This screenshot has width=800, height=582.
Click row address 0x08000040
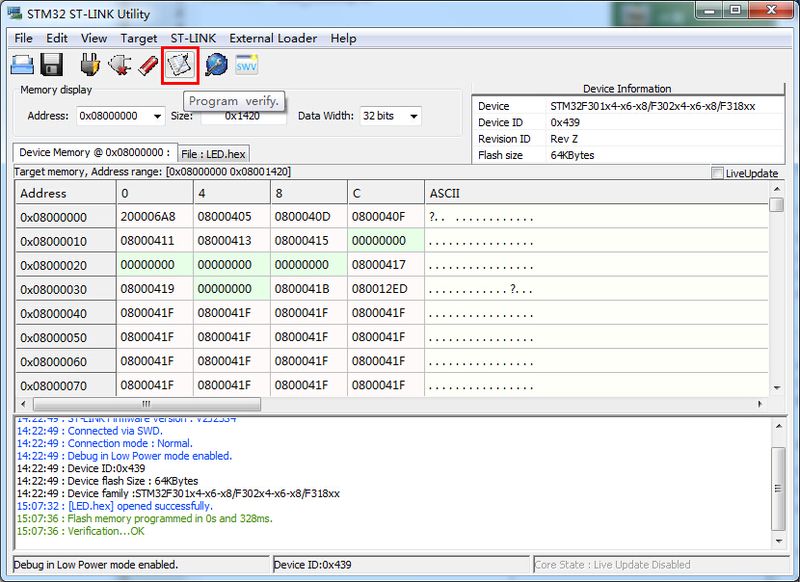(66, 313)
